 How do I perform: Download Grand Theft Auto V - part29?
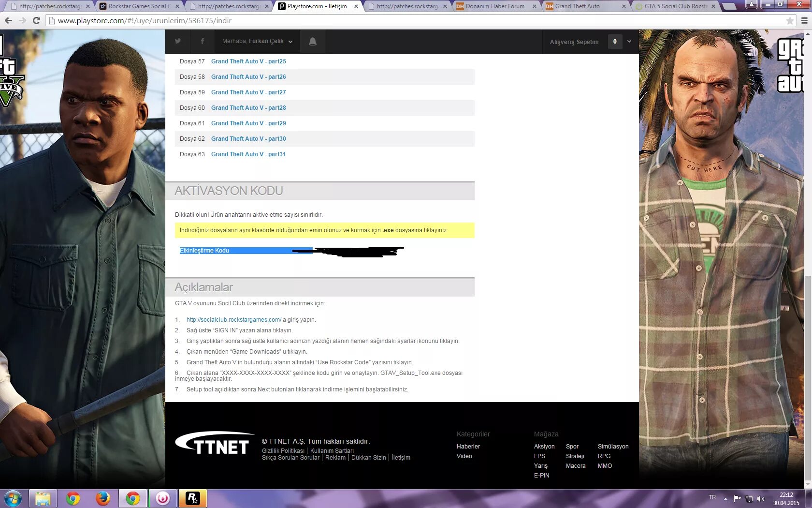(248, 123)
